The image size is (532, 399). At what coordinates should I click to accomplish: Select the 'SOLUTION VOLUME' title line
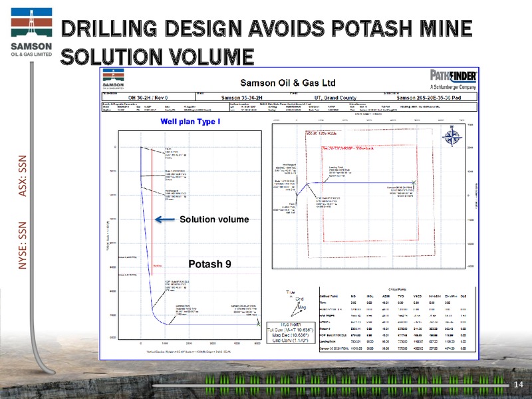tap(158, 57)
